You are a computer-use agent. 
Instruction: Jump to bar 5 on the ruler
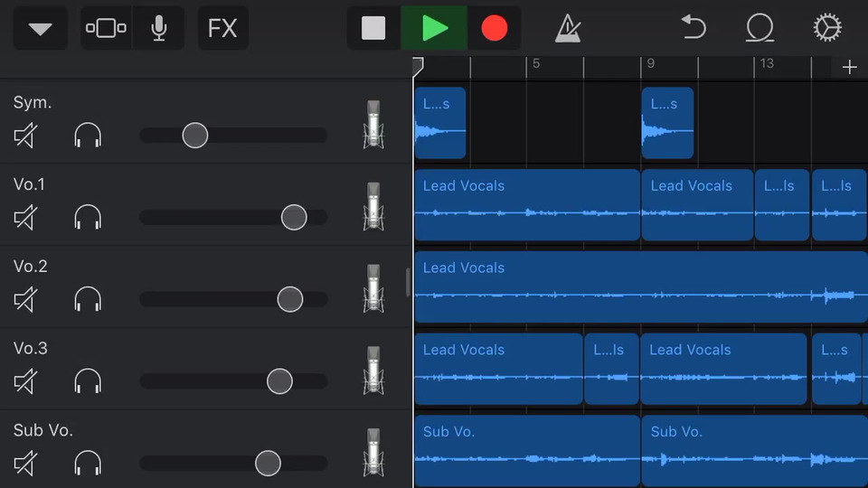(536, 63)
